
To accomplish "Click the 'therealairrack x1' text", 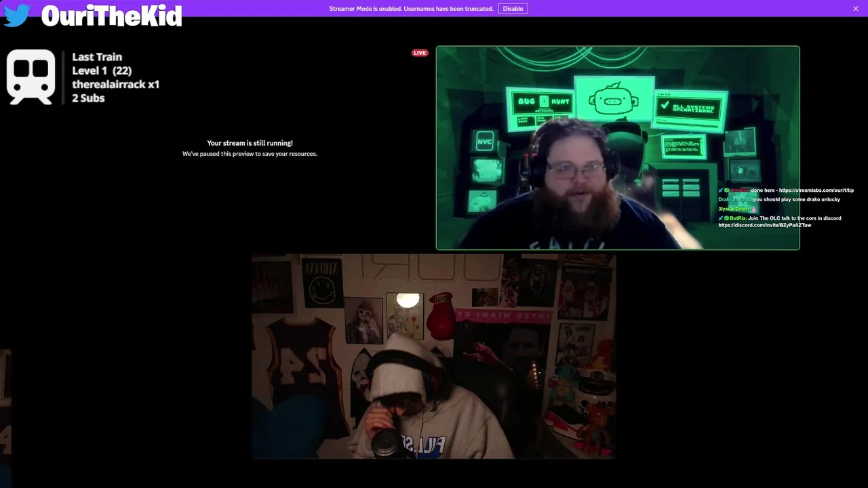I will click(x=116, y=84).
